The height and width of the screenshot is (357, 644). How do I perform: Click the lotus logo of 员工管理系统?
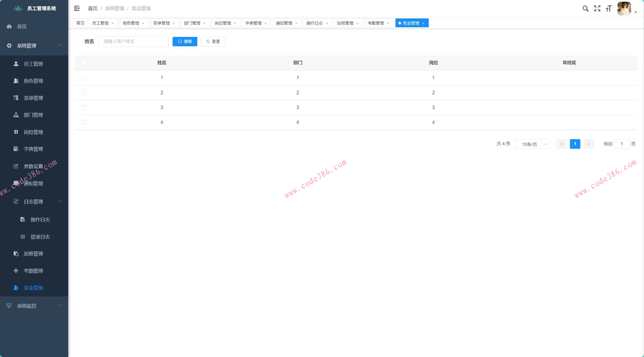[x=18, y=8]
